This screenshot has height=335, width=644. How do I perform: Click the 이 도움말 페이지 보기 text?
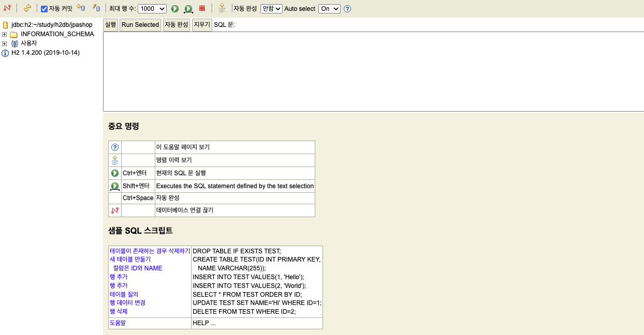pyautogui.click(x=183, y=147)
